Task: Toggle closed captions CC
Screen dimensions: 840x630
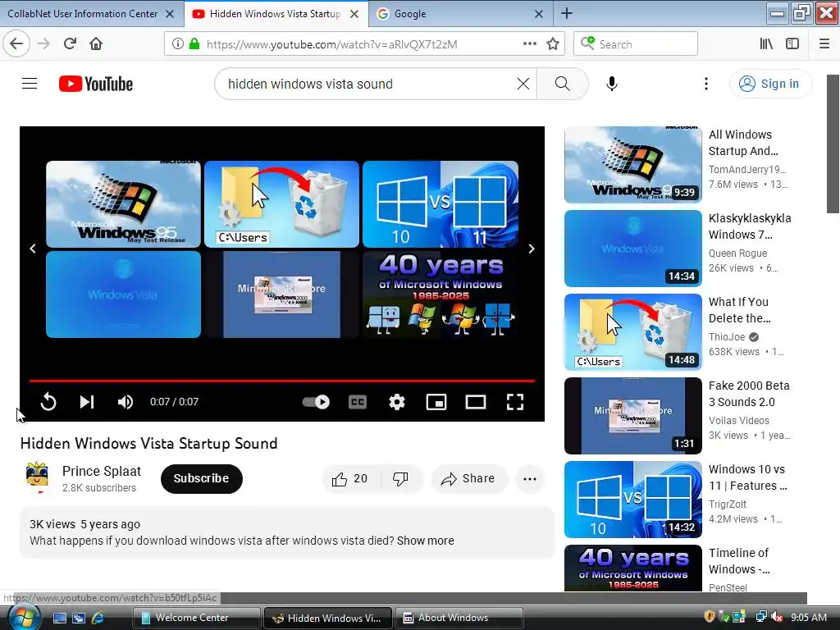Action: (x=358, y=402)
